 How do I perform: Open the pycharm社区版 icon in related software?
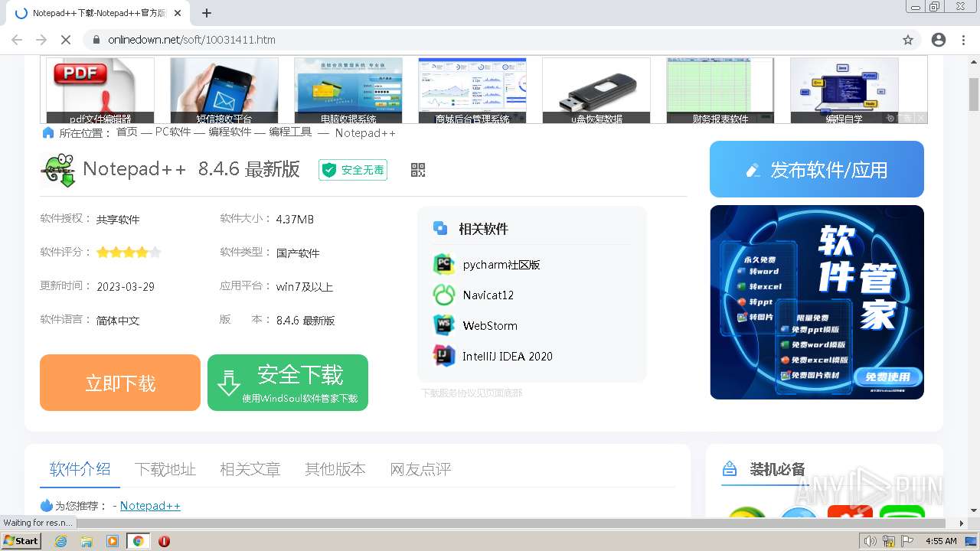coord(444,265)
